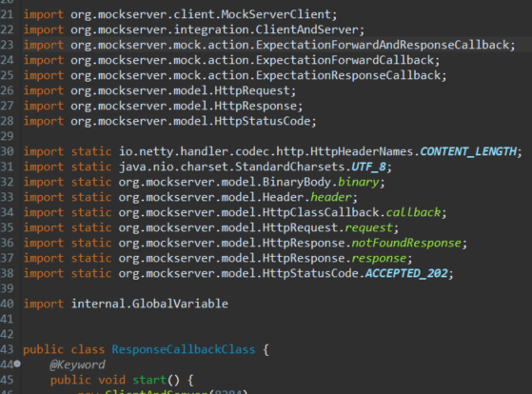Collapse the start method fold marker at line 44
Image resolution: width=532 pixels, height=394 pixels.
[x=17, y=364]
